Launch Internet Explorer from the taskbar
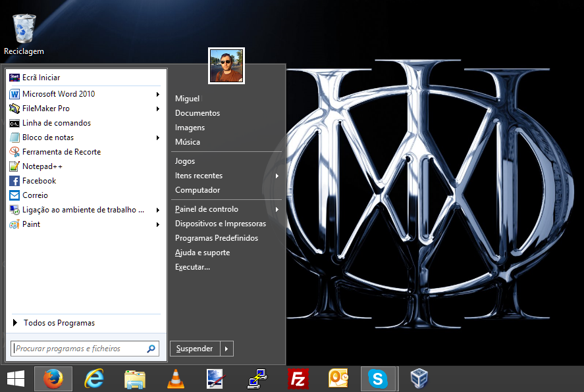 pos(94,379)
